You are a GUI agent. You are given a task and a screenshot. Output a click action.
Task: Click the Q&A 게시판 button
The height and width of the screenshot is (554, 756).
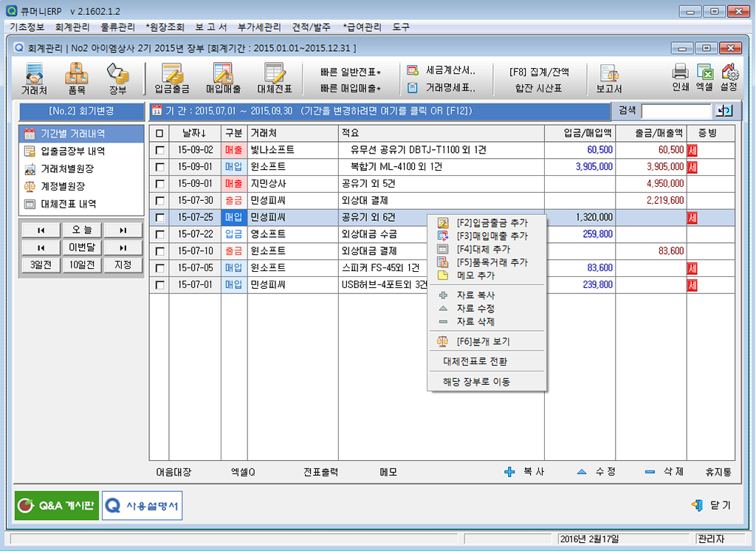tap(57, 506)
